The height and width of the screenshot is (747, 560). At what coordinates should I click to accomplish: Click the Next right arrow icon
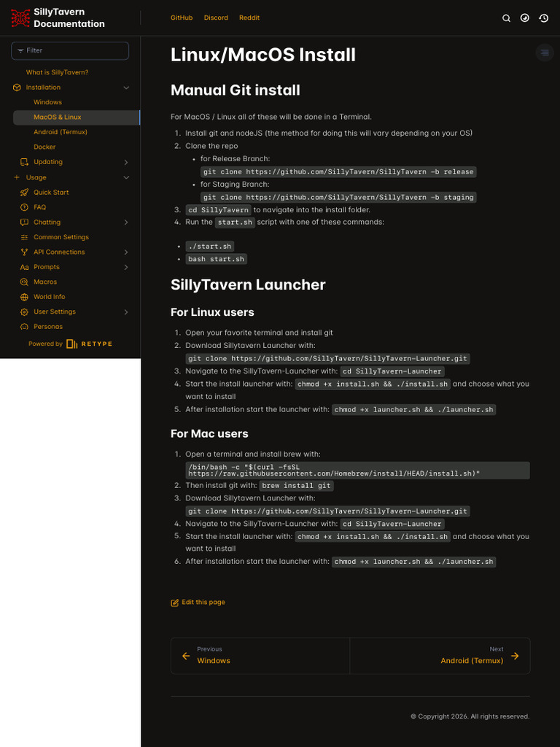click(515, 656)
